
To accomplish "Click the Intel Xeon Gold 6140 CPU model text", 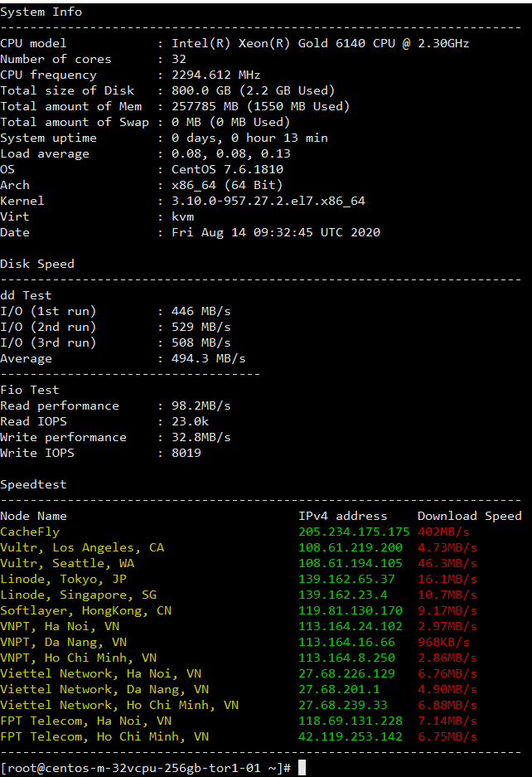I will (321, 43).
